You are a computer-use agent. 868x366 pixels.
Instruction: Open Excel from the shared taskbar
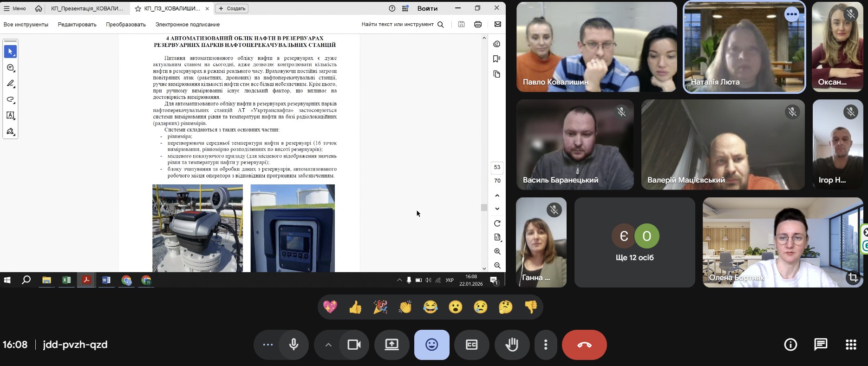(66, 280)
